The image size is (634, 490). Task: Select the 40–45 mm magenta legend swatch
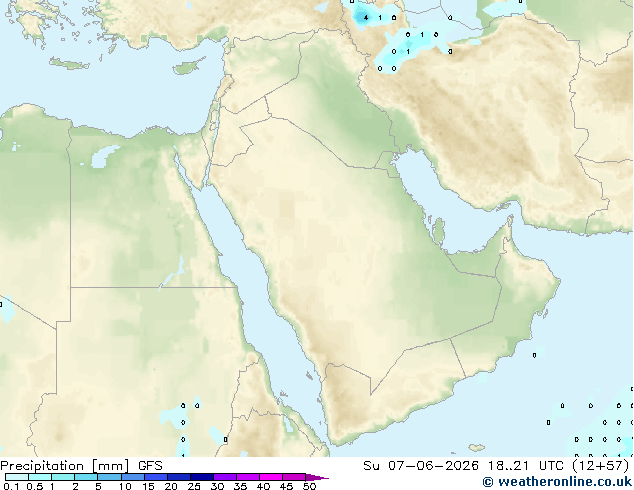271,477
